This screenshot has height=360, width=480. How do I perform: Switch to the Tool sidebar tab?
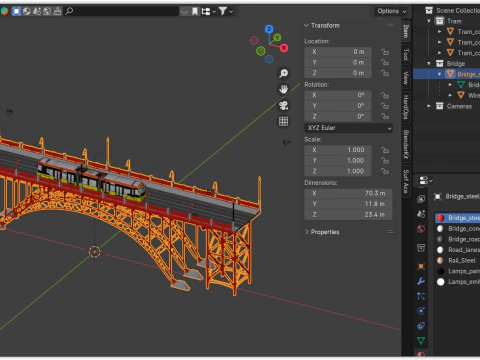click(406, 54)
